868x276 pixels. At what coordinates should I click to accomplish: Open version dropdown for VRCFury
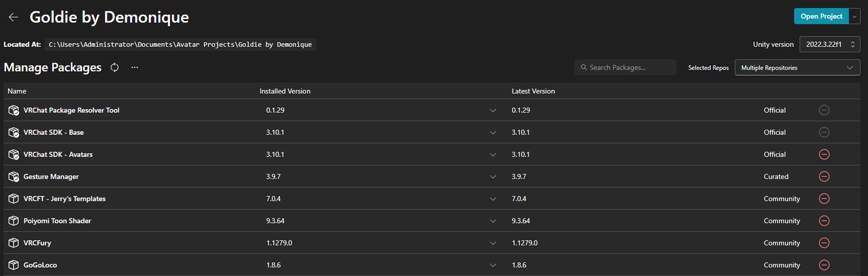[493, 243]
